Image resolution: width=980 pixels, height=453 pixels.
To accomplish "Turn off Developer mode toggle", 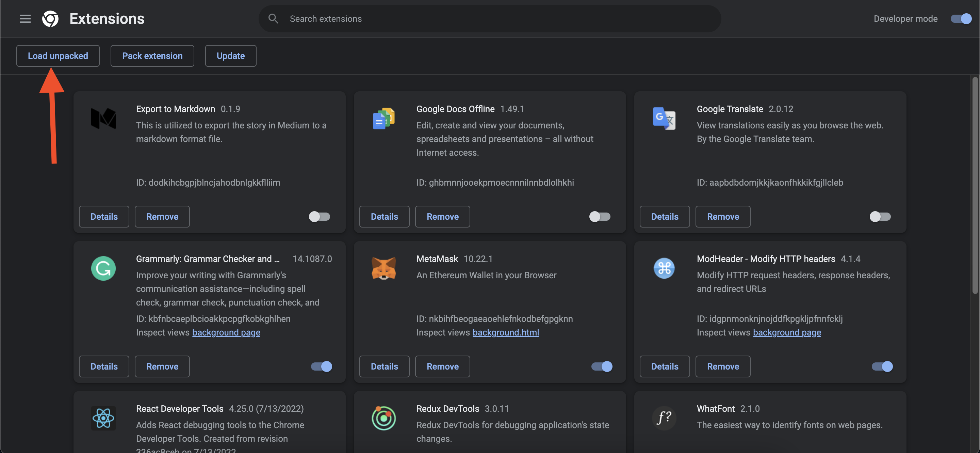I will point(961,19).
